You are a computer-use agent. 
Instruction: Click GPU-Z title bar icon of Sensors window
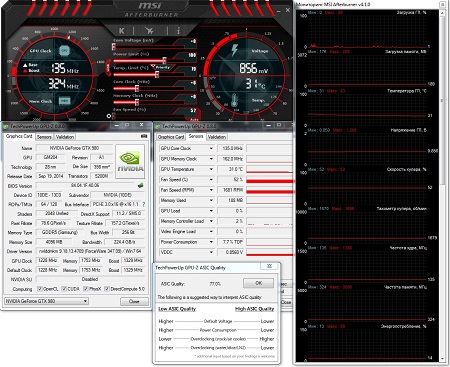point(158,127)
